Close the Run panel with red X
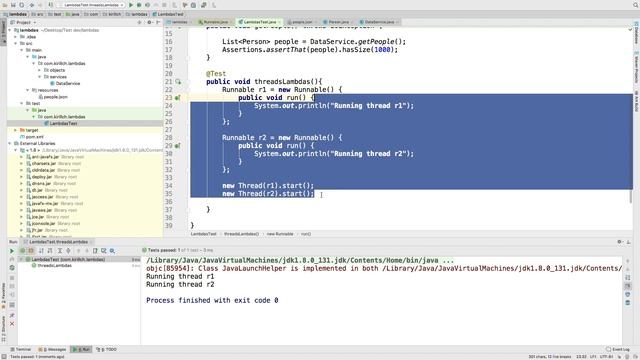This screenshot has height=360, width=640. pyautogui.click(x=12, y=324)
